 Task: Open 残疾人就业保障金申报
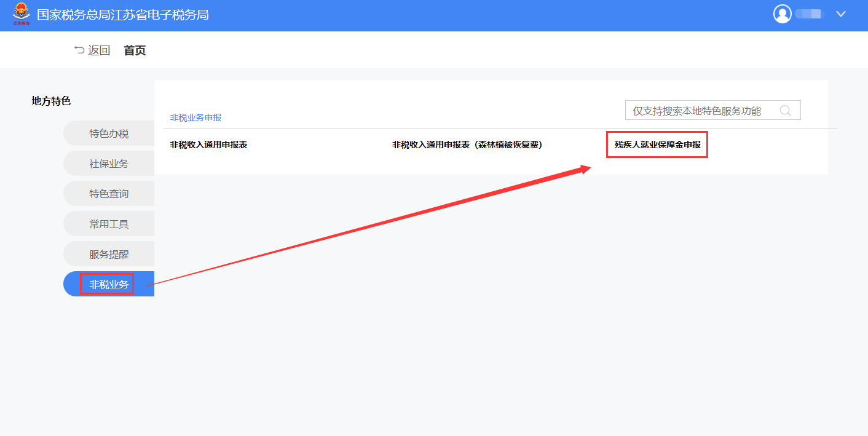(x=657, y=145)
